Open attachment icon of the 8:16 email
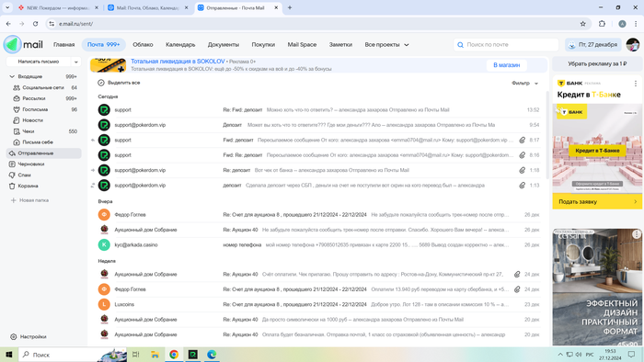 click(x=522, y=155)
